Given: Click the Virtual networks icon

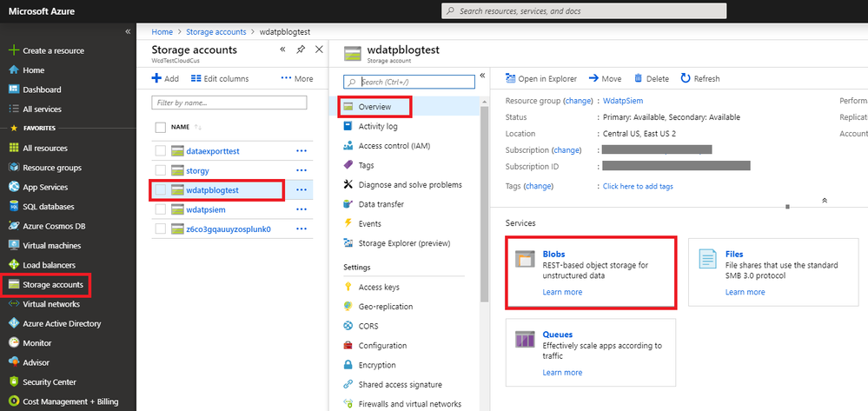Looking at the screenshot, I should pyautogui.click(x=15, y=304).
